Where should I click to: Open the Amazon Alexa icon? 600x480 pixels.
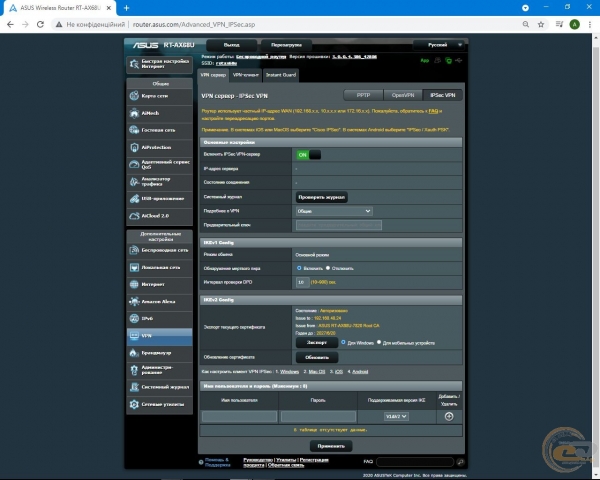coord(134,301)
